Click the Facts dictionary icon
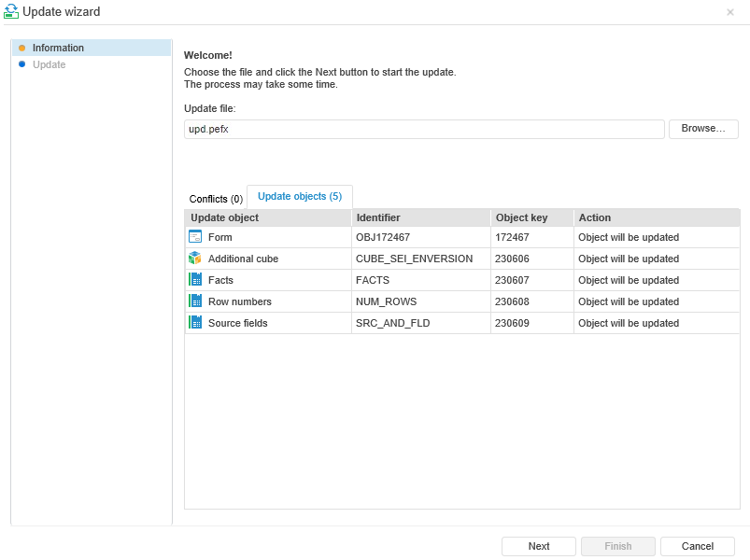Screen dimensions: 750x560 click(x=195, y=280)
